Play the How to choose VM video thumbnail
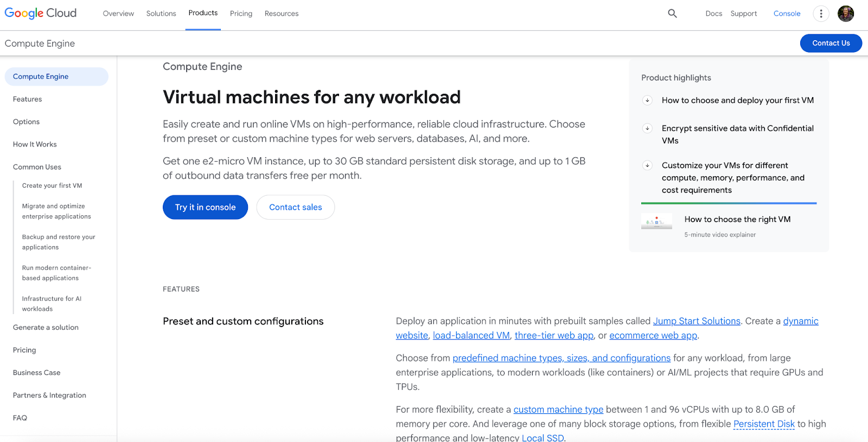Image resolution: width=868 pixels, height=442 pixels. click(656, 221)
